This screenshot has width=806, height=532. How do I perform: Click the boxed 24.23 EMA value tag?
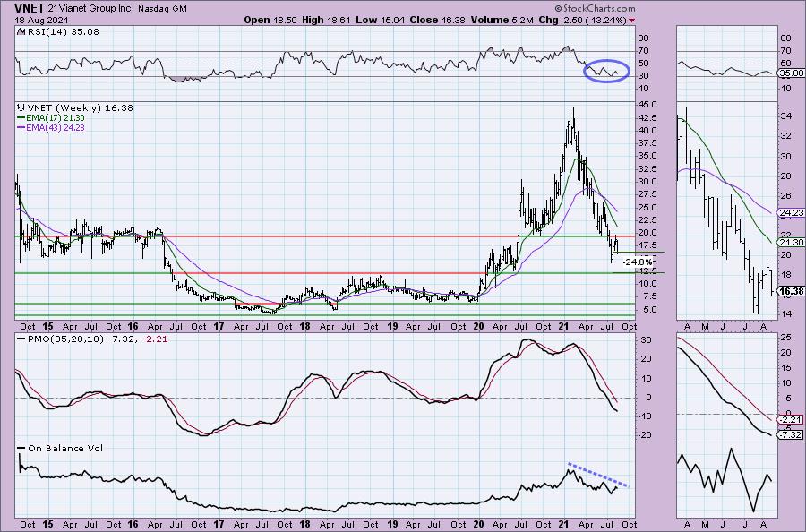coord(791,212)
